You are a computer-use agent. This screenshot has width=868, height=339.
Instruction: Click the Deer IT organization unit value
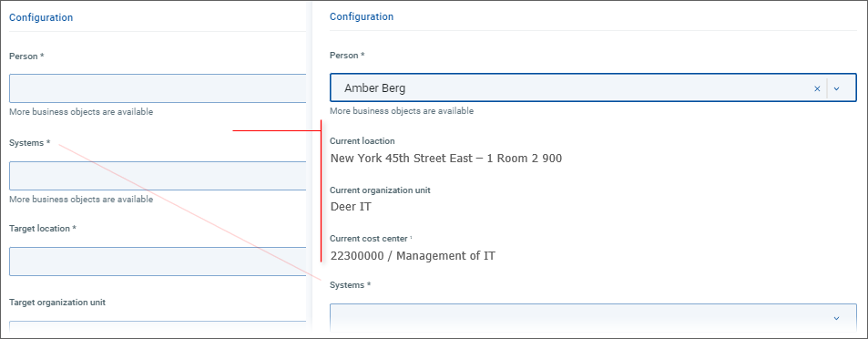click(x=351, y=207)
